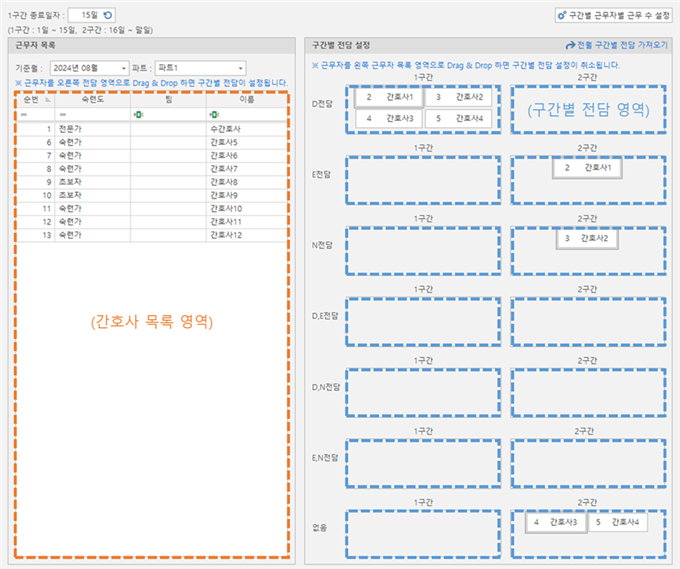
Task: Select 간호사1 card in D전담 1구간
Action: point(389,97)
